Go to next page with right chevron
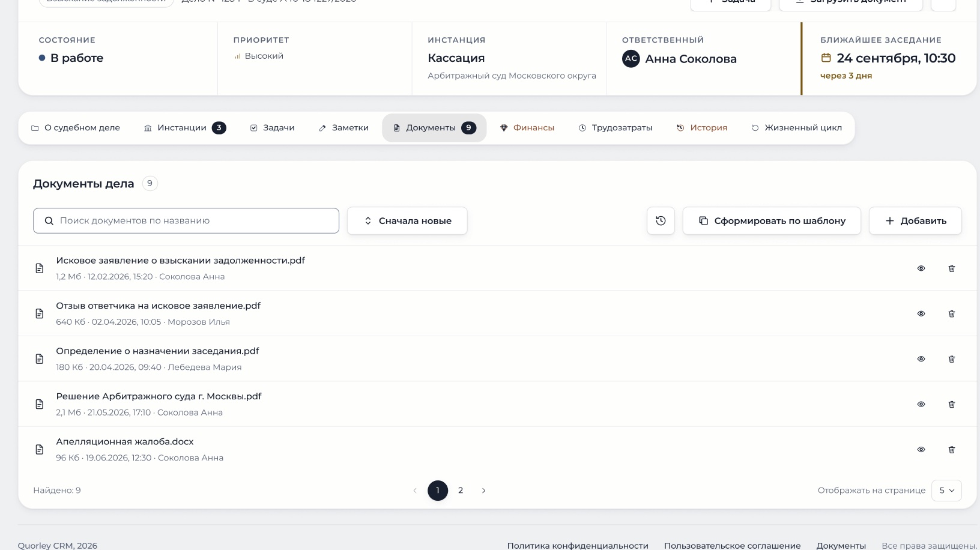The height and width of the screenshot is (550, 980). (x=483, y=491)
